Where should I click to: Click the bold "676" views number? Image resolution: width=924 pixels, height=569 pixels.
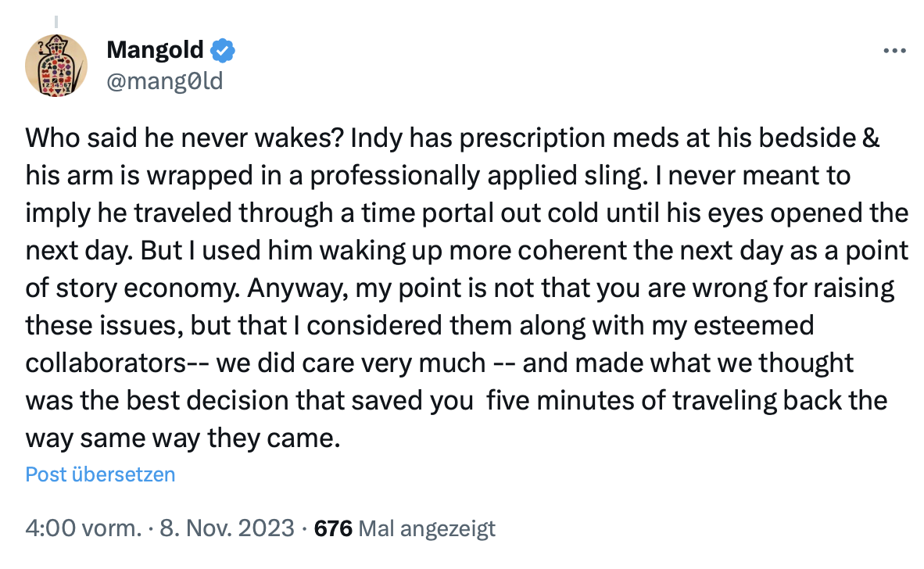click(x=333, y=529)
